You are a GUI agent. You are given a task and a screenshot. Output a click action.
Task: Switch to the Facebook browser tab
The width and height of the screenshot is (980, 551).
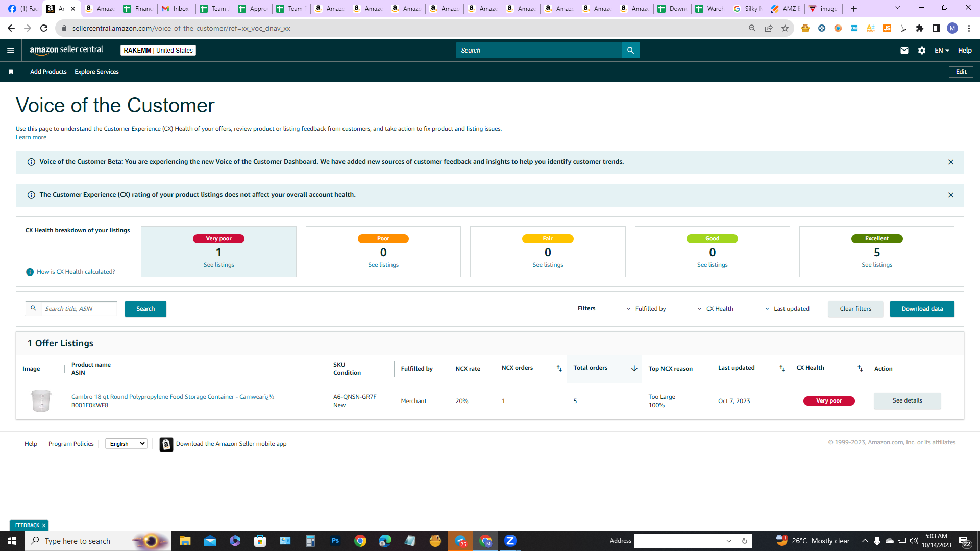pyautogui.click(x=22, y=9)
